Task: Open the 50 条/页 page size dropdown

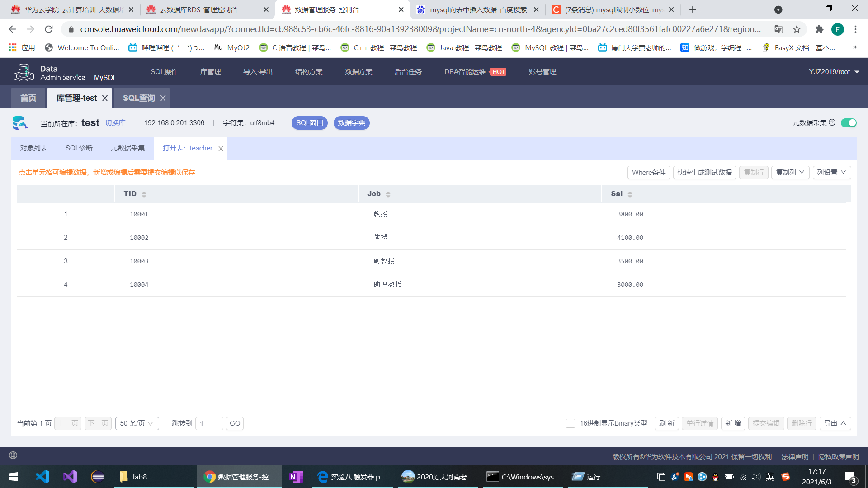Action: 137,423
